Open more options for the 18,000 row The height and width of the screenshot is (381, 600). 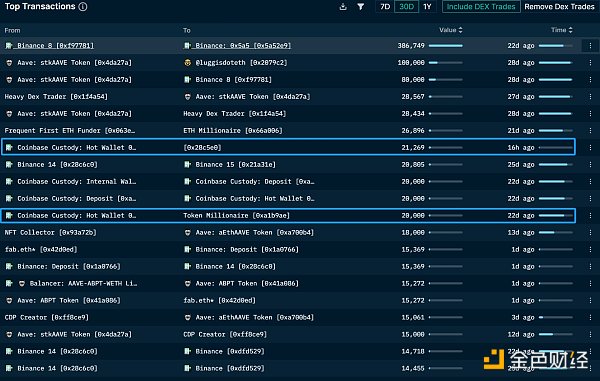pos(590,232)
